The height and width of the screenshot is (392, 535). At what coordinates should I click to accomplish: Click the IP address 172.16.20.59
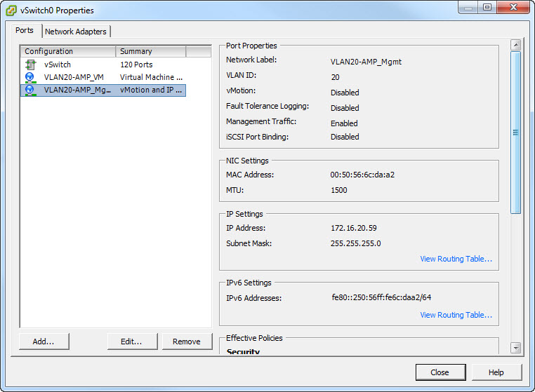tap(353, 228)
